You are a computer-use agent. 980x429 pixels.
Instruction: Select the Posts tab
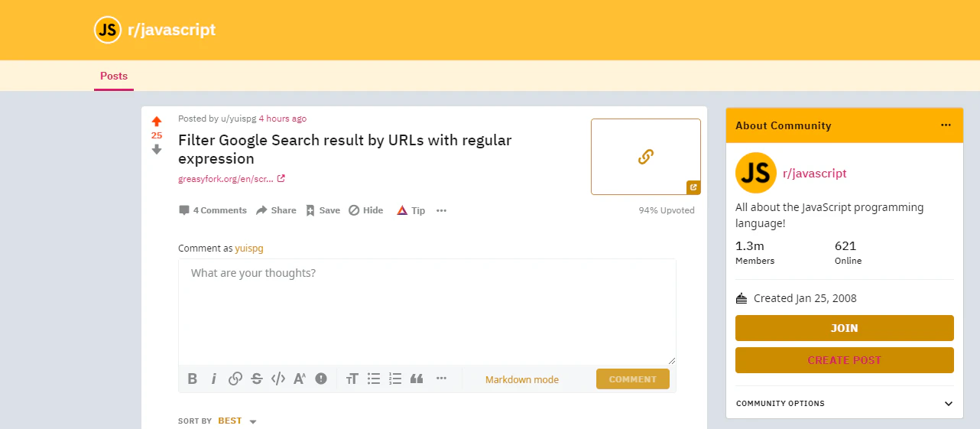click(x=114, y=76)
